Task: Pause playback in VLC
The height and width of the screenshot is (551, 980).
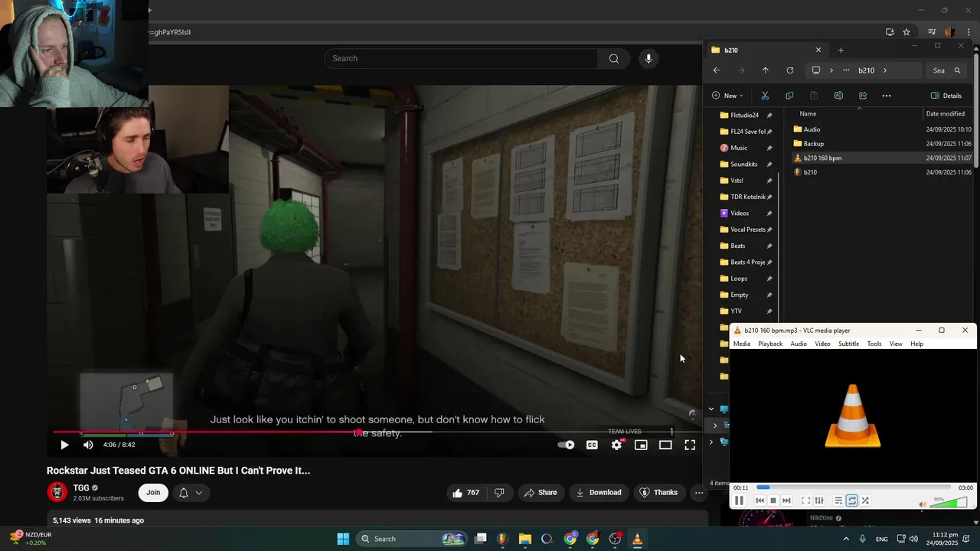Action: coord(739,500)
